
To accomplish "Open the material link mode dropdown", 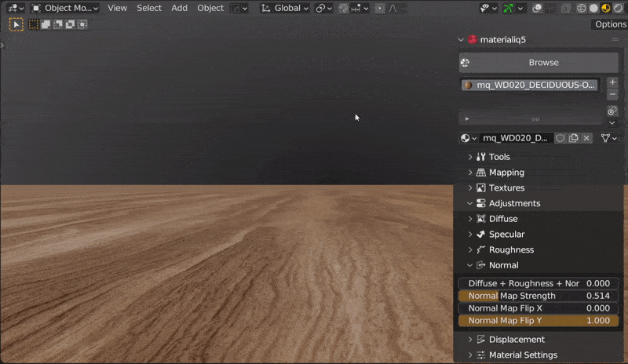I will pyautogui.click(x=609, y=138).
